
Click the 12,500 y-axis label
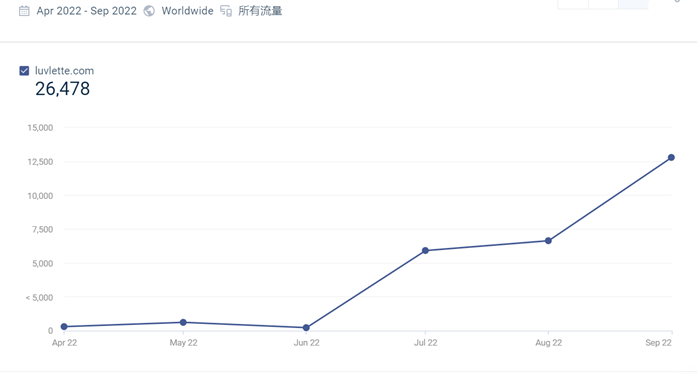point(40,162)
